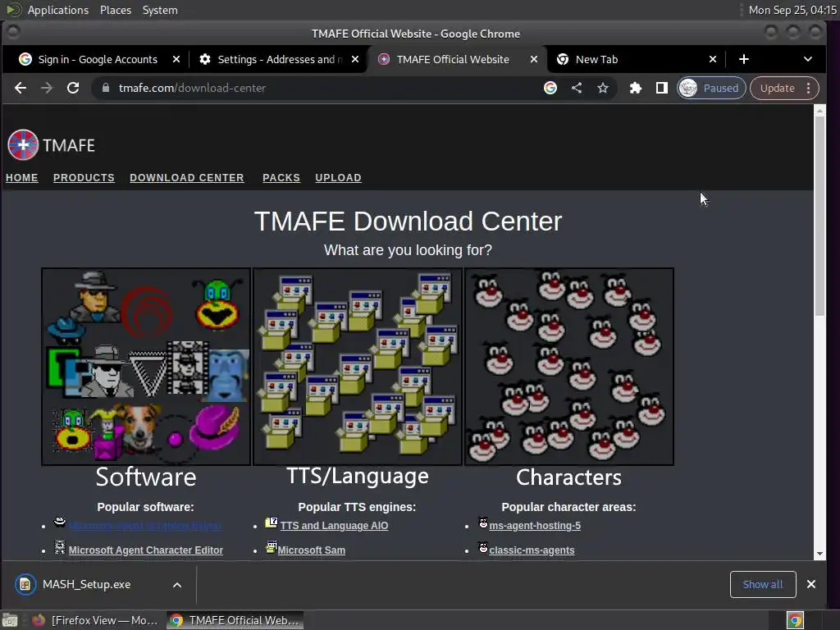This screenshot has height=630, width=840.
Task: Bookmark this page with the star icon
Action: tap(603, 88)
